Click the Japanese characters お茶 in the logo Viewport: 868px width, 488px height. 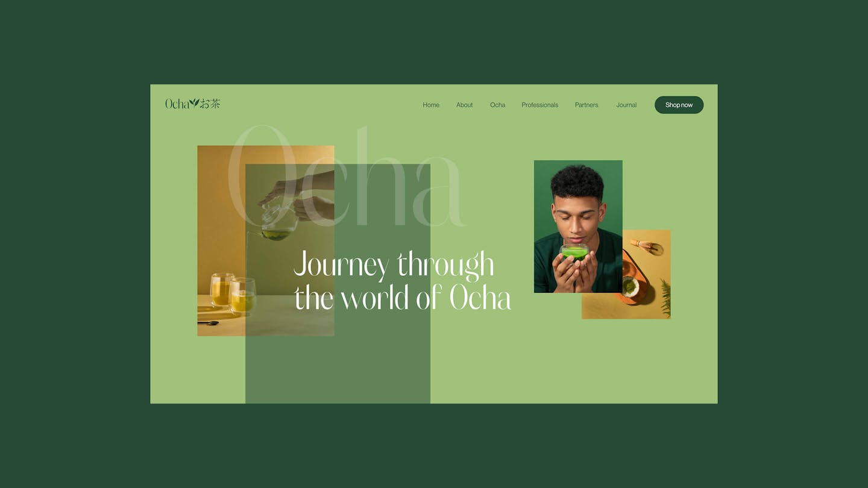point(210,104)
